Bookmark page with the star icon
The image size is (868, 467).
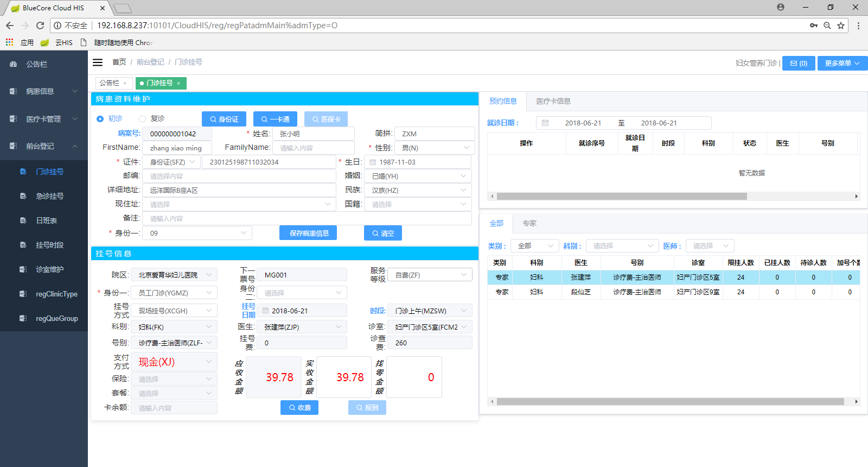[x=841, y=26]
